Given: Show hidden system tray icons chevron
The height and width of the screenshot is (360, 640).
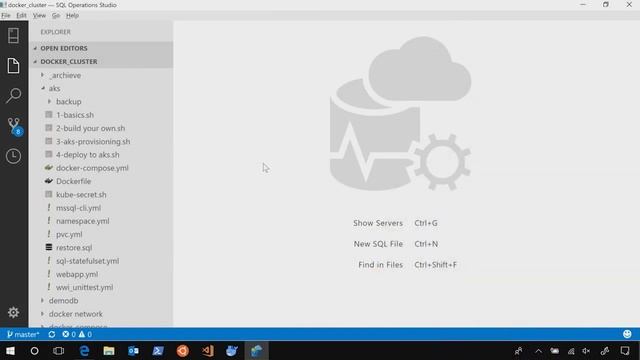Looking at the screenshot, I should [538, 351].
